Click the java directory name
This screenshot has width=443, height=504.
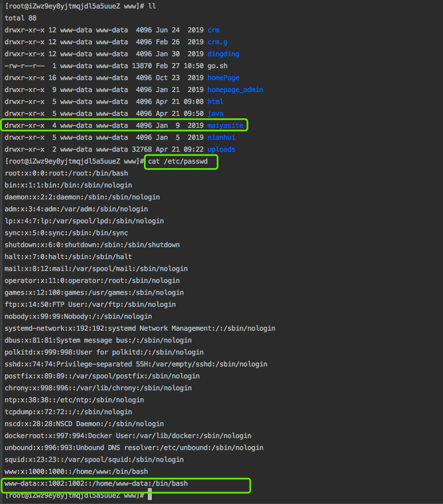pyautogui.click(x=215, y=114)
